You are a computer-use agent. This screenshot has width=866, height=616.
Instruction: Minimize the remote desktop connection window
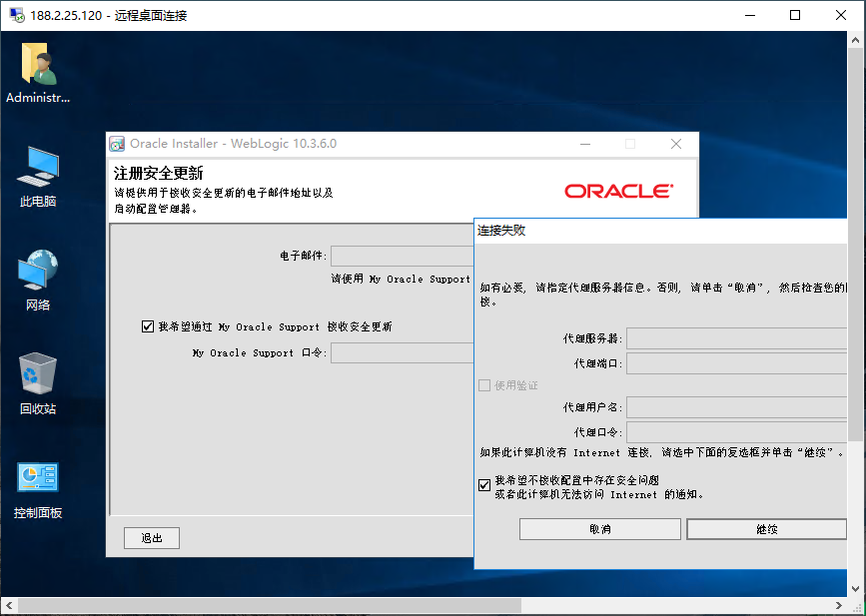pyautogui.click(x=750, y=15)
